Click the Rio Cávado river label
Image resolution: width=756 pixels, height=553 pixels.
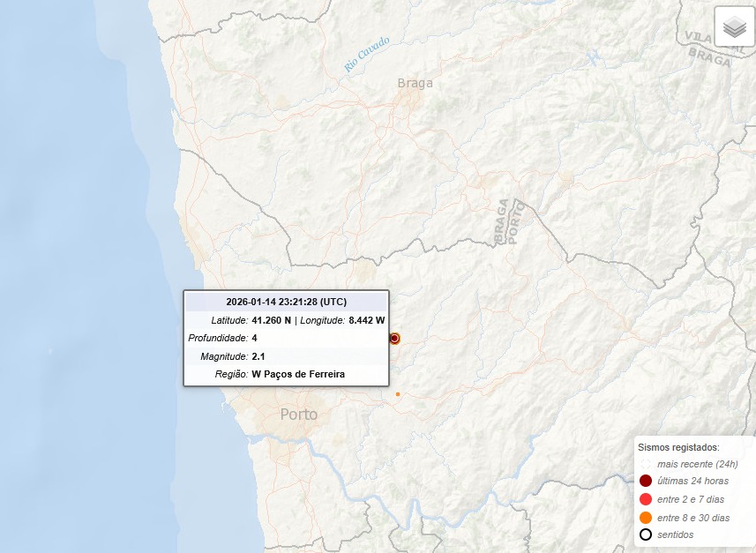(367, 55)
